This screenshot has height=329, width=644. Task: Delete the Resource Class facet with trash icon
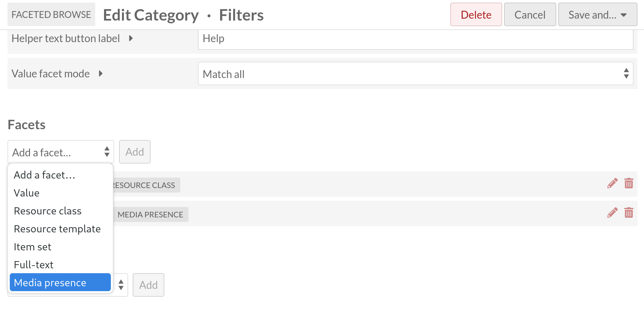coord(629,183)
